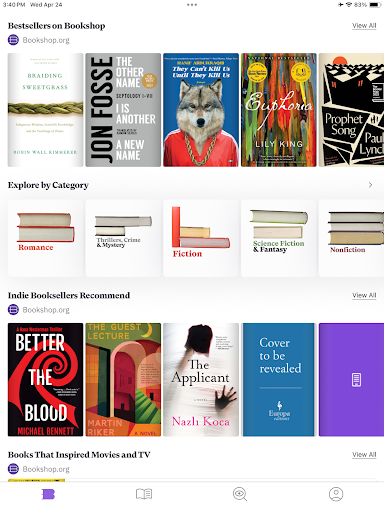Open Better the Blood book cover

46,380
